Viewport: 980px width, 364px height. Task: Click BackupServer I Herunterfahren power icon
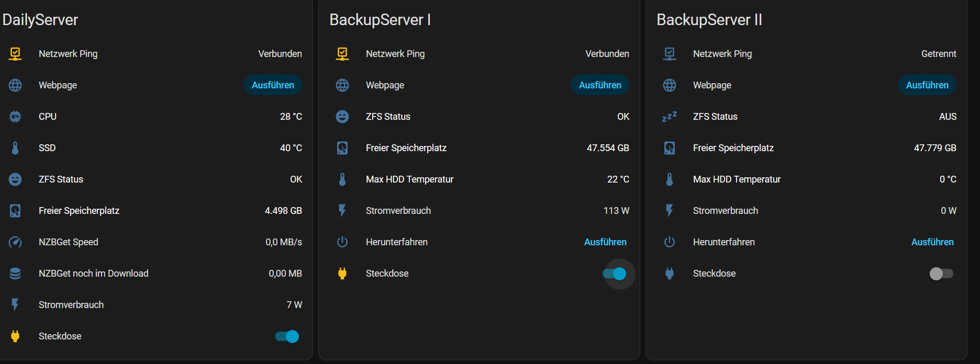[x=342, y=242]
